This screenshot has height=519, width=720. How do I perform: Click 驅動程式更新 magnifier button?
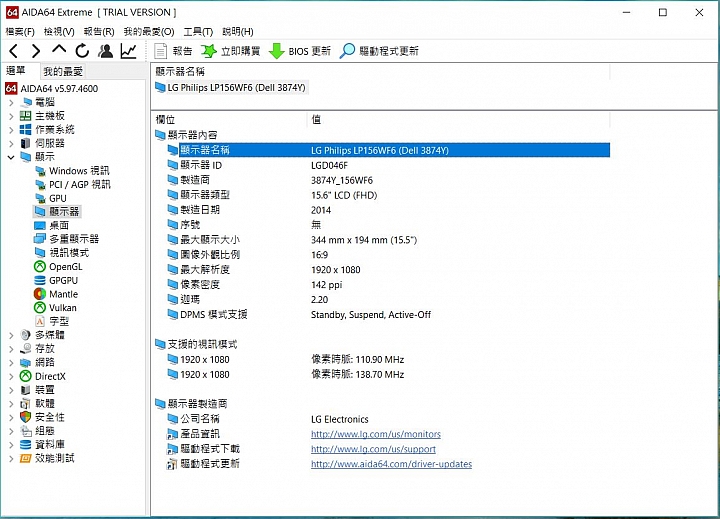[379, 51]
